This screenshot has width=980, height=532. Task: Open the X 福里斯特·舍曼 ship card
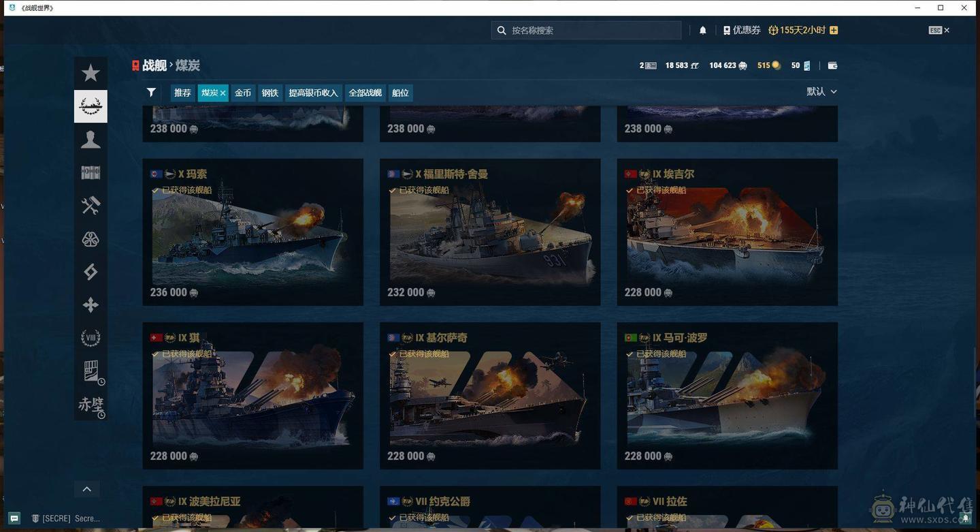click(x=490, y=232)
